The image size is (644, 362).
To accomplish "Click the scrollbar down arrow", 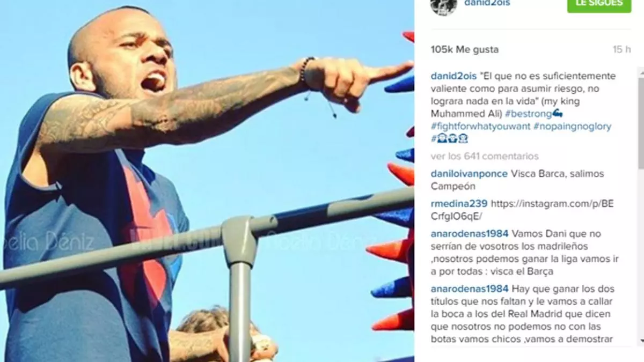I will (x=641, y=340).
